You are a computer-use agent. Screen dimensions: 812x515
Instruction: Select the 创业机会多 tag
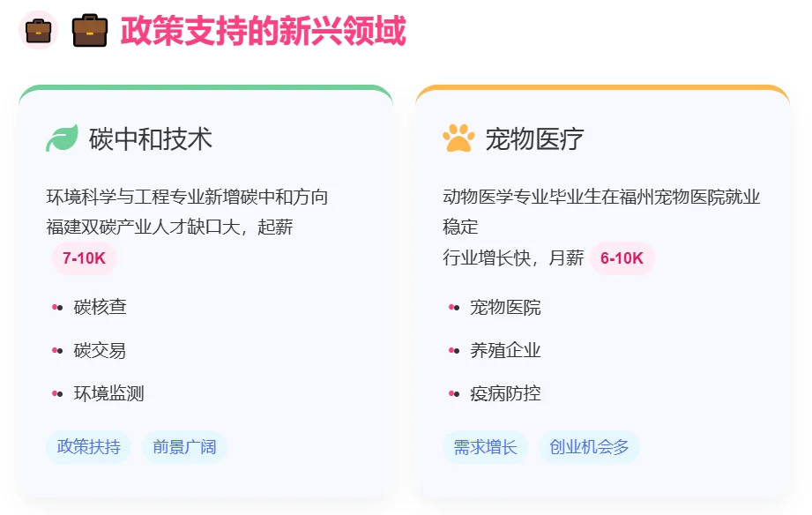pyautogui.click(x=589, y=446)
